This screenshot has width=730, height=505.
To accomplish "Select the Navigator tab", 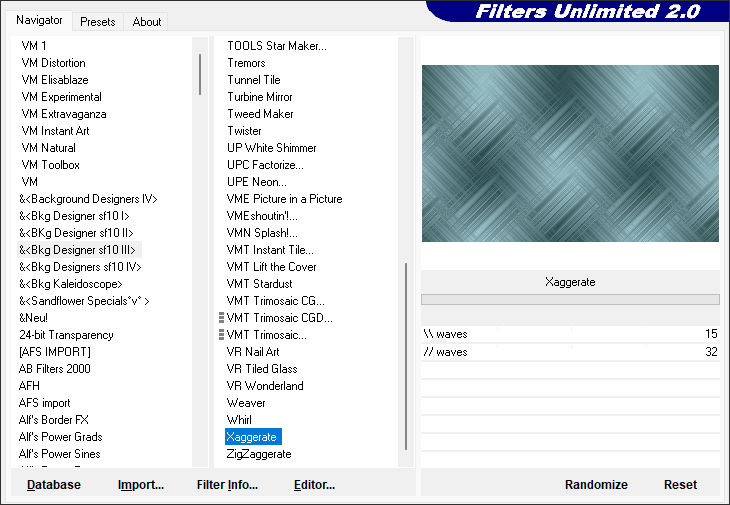I will [39, 20].
